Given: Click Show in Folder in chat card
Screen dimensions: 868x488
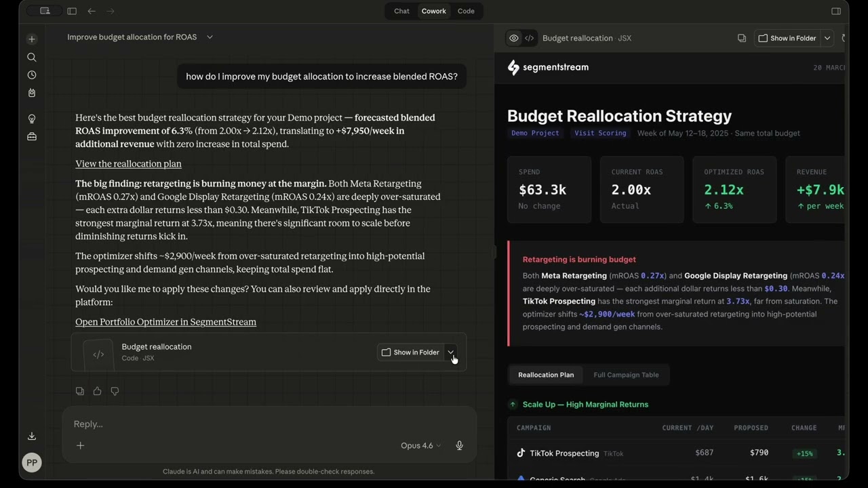Looking at the screenshot, I should (410, 352).
